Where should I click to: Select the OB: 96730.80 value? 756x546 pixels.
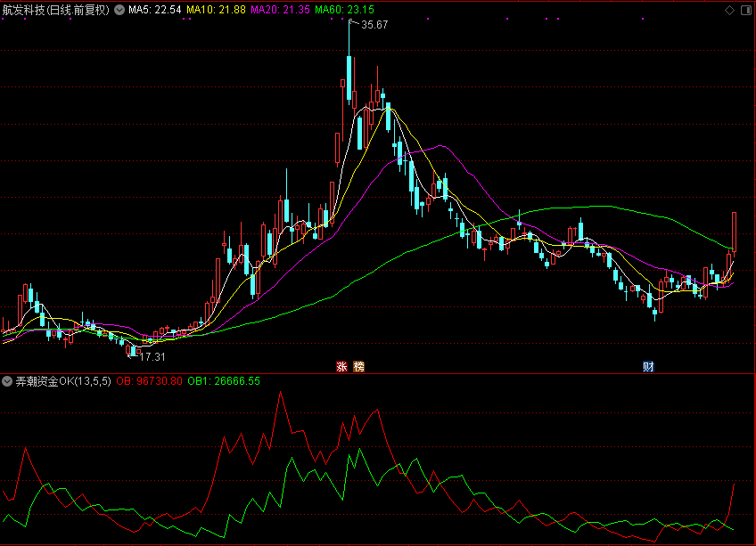click(150, 381)
